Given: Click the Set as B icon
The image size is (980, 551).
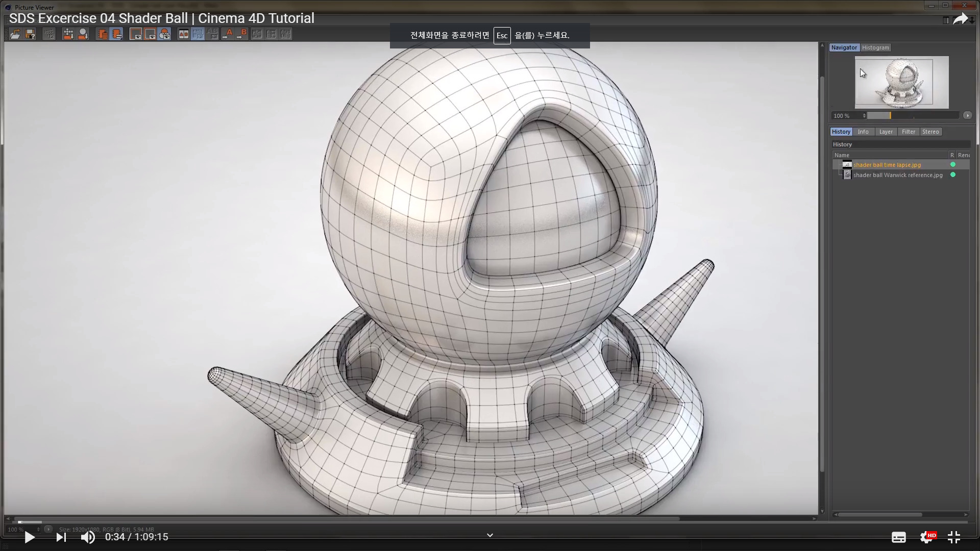Looking at the screenshot, I should (x=242, y=34).
